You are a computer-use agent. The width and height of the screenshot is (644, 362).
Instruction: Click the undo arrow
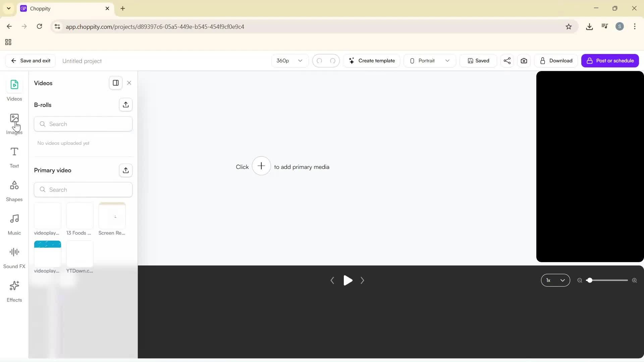(320, 61)
